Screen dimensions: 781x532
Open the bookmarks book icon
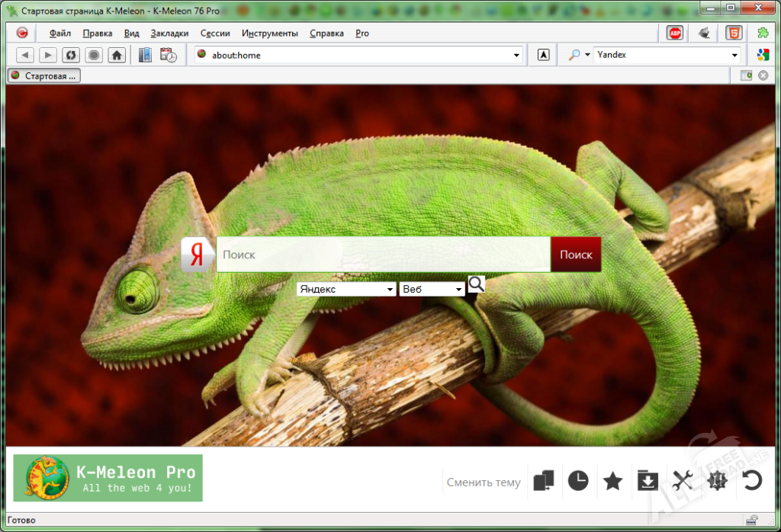coord(145,55)
